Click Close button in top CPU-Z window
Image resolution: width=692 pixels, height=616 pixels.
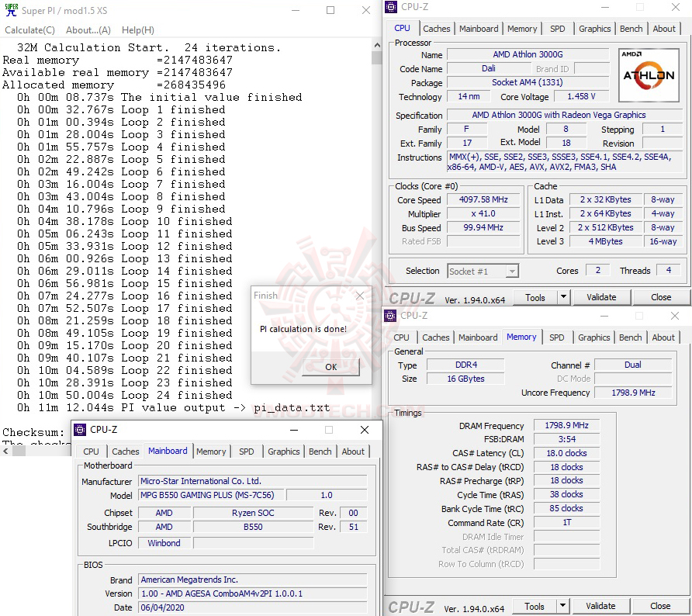coord(661,297)
